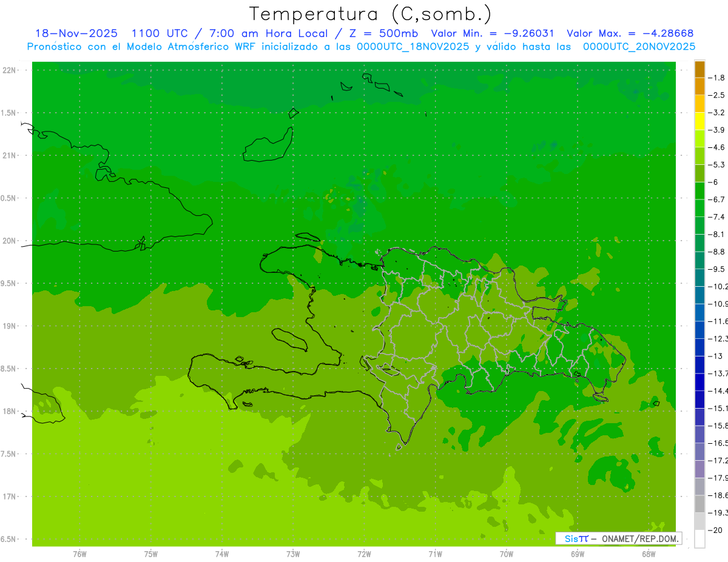Click the '-6' color scale value
The width and height of the screenshot is (728, 562).
tap(713, 182)
